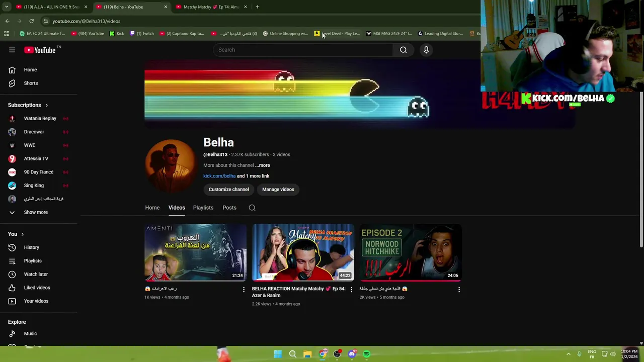Viewport: 644px width, 362px height.
Task: Expand channel description with ...more
Action: (263, 165)
